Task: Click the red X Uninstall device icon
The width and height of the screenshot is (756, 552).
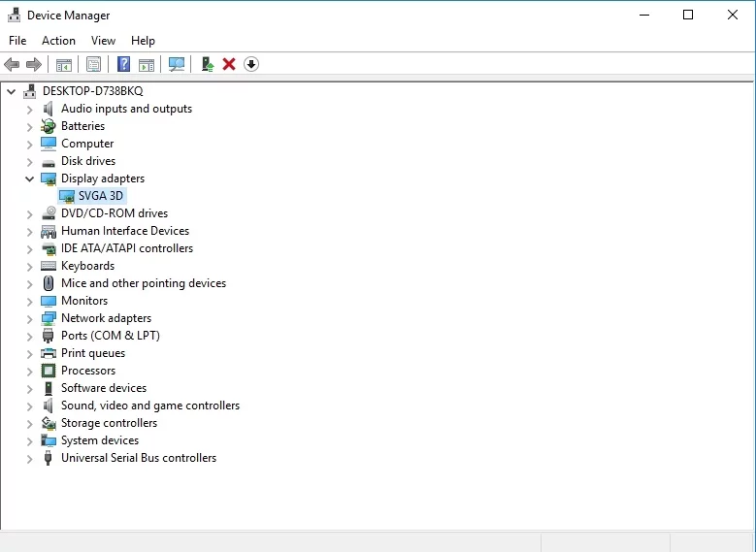Action: [x=229, y=64]
